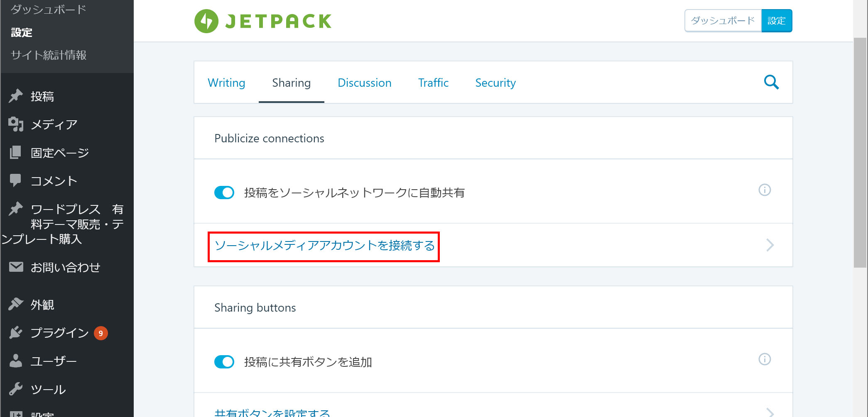
Task: Toggle 投稿に共有ボタンを追加 switch
Action: pyautogui.click(x=224, y=362)
